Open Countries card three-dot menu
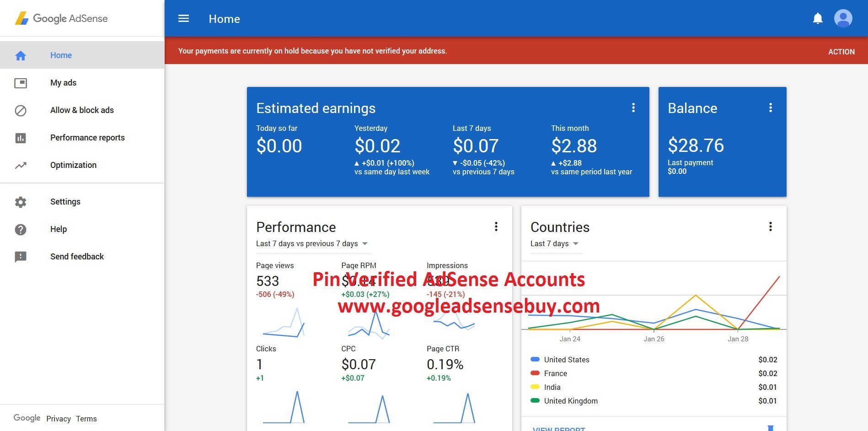The width and height of the screenshot is (868, 431). [x=770, y=227]
